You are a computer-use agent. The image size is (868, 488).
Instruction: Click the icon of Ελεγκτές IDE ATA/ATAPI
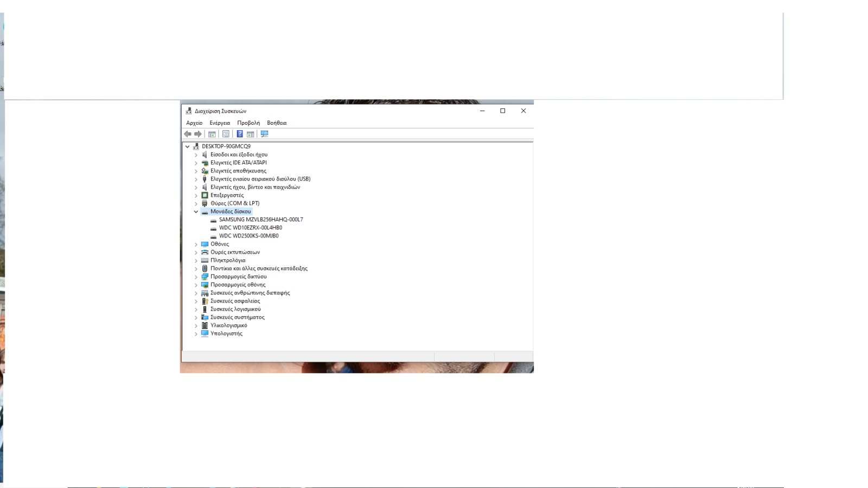click(x=205, y=163)
